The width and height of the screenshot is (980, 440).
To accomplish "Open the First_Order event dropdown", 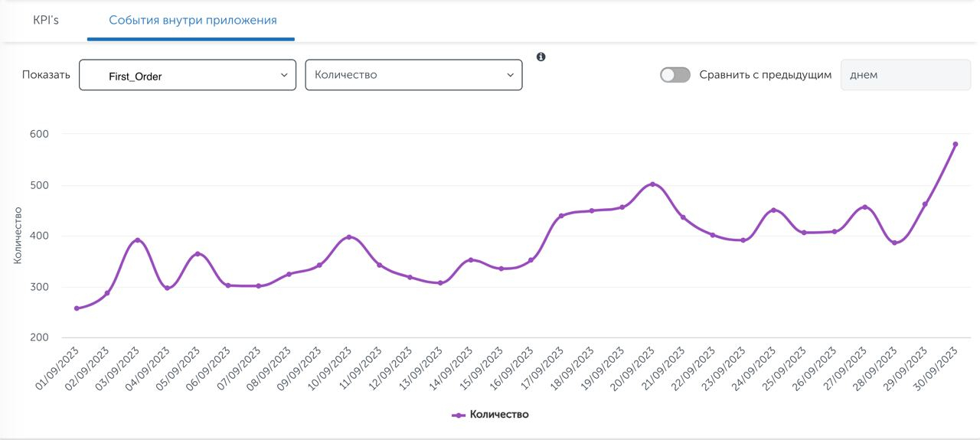I will tap(188, 76).
